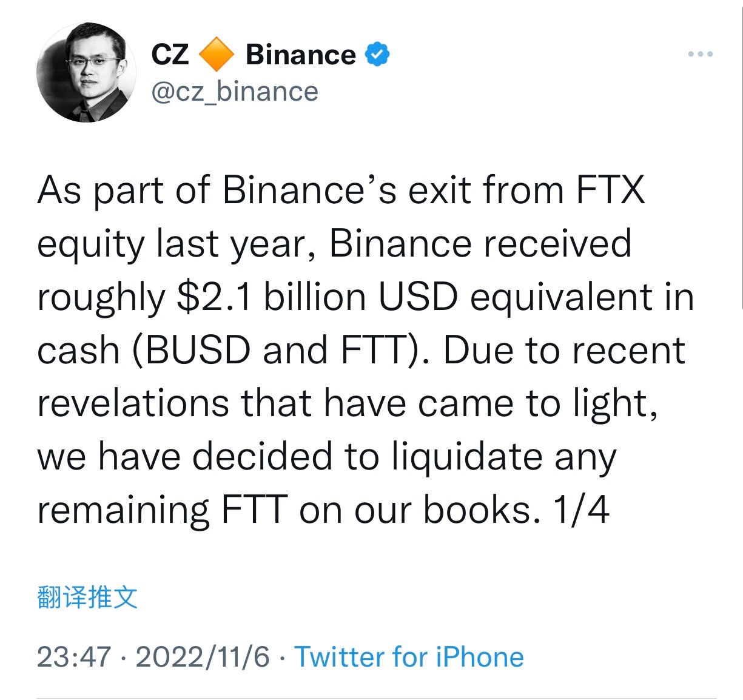
Task: Open CZ's profile picture
Action: [x=86, y=73]
